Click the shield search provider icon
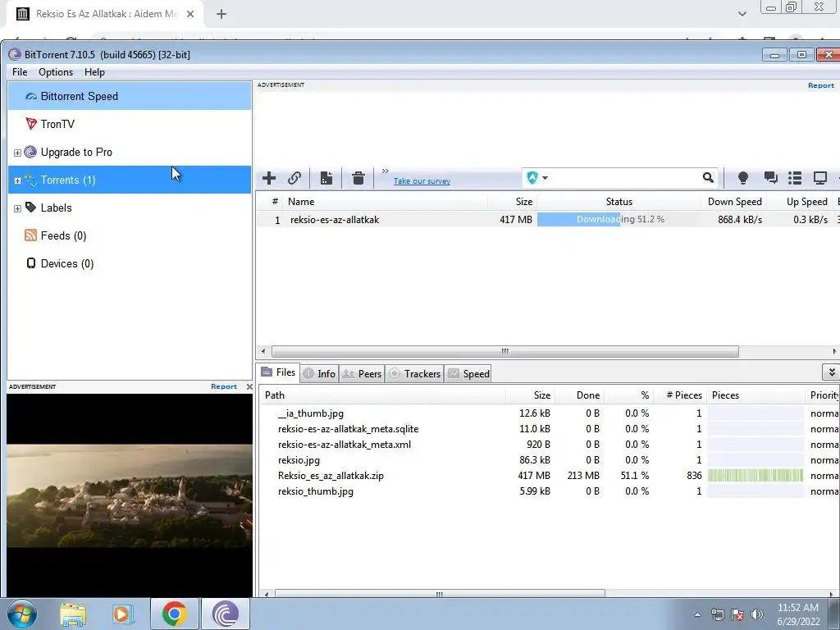The height and width of the screenshot is (630, 840). 532,178
